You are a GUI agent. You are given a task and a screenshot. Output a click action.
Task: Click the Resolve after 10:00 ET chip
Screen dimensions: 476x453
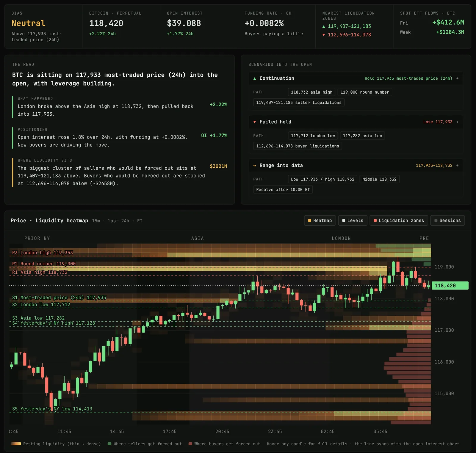[x=283, y=190]
